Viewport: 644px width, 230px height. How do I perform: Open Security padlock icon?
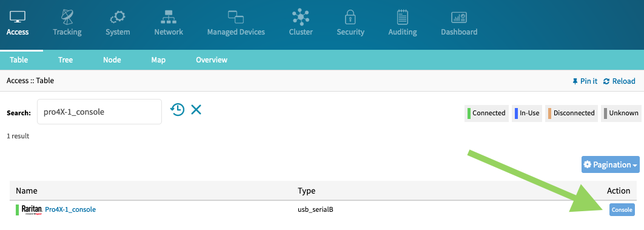pos(351,17)
